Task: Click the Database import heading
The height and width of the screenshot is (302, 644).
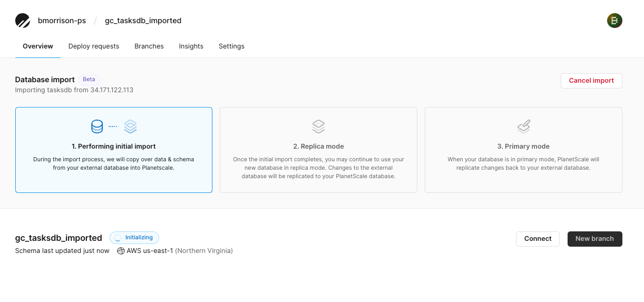Action: [x=45, y=80]
